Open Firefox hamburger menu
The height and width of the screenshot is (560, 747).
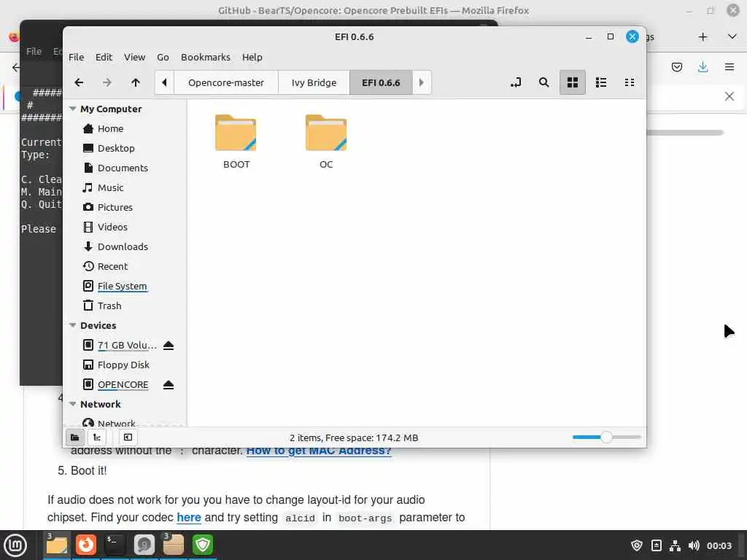click(729, 67)
